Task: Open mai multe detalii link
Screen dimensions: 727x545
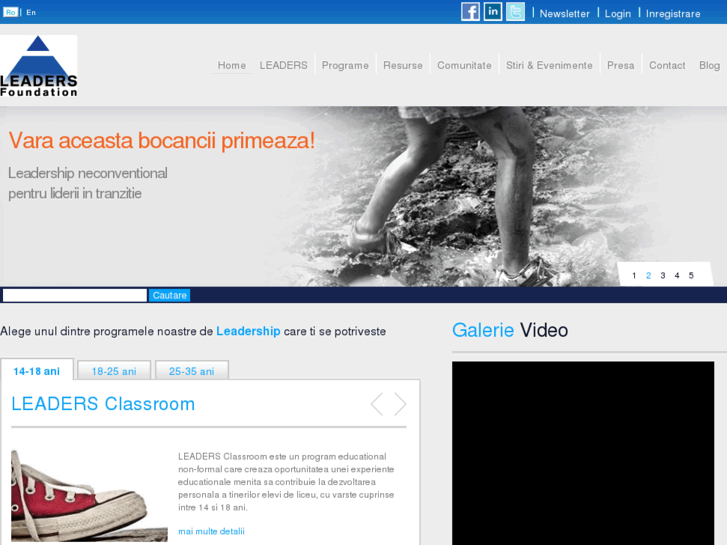Action: click(211, 531)
